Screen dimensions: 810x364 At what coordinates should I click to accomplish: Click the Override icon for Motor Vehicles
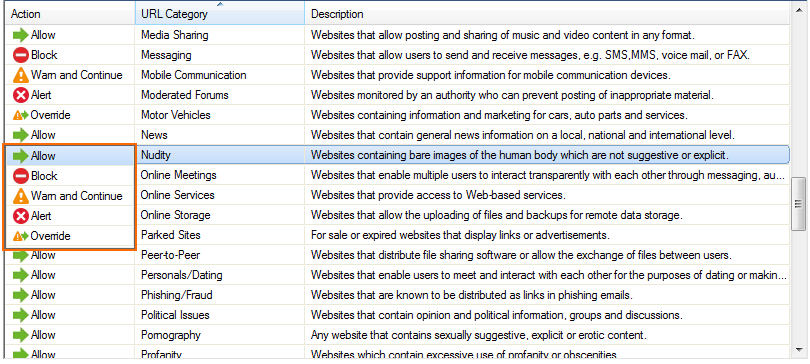click(x=21, y=115)
